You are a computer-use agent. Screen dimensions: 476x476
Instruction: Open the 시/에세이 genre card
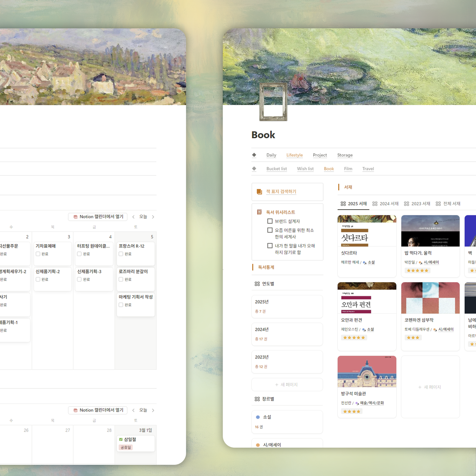pyautogui.click(x=287, y=443)
